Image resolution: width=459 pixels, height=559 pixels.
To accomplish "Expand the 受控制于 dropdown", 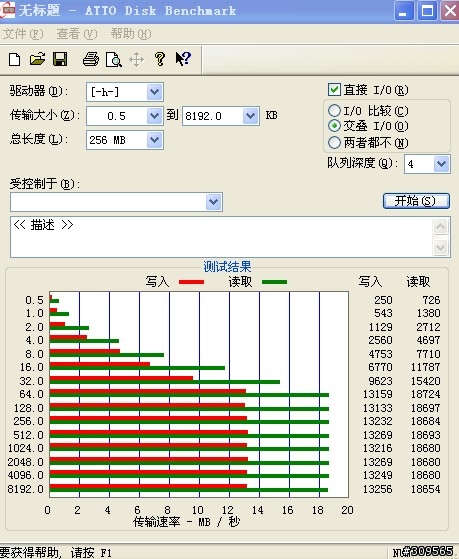I will tap(214, 202).
